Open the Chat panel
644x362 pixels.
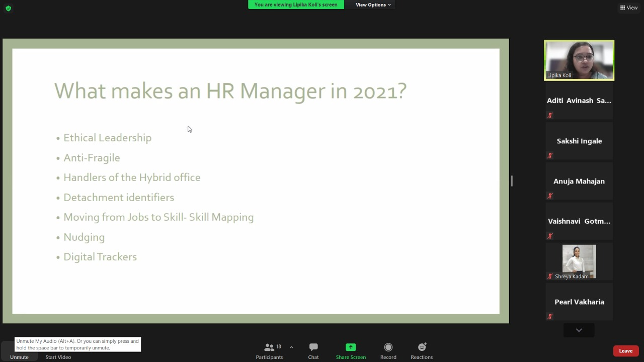click(x=313, y=351)
